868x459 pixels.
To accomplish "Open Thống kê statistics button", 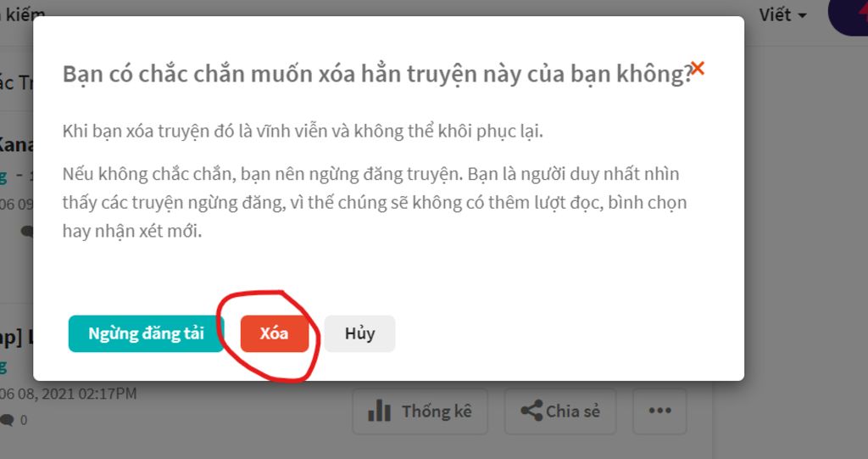I will coord(420,411).
